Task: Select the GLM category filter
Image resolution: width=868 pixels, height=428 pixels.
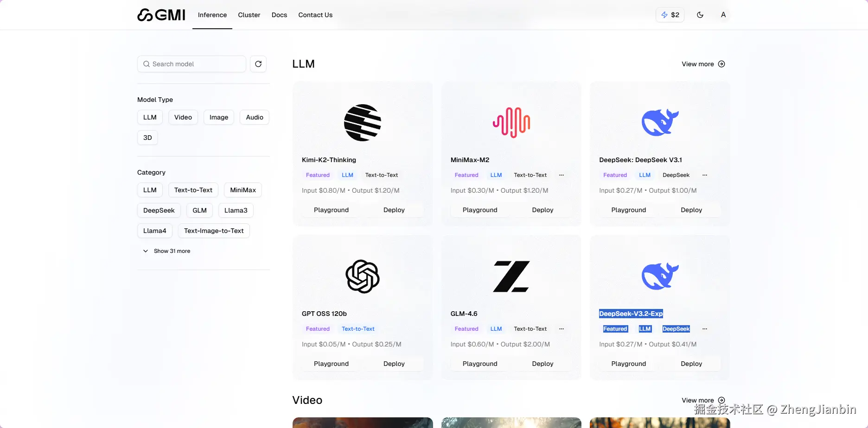Action: click(x=199, y=210)
